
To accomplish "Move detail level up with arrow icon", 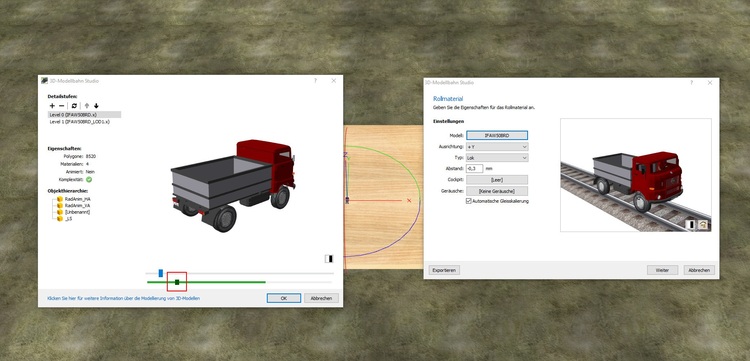I will (87, 106).
